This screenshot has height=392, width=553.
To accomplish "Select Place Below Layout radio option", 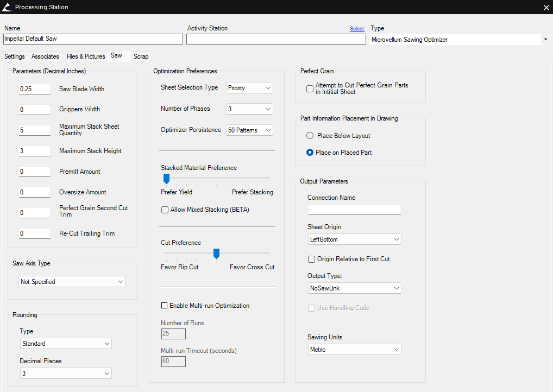I will (310, 136).
